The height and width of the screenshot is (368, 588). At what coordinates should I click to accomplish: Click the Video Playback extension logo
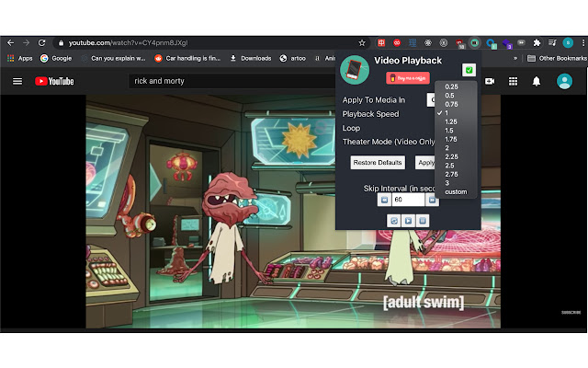(x=355, y=70)
